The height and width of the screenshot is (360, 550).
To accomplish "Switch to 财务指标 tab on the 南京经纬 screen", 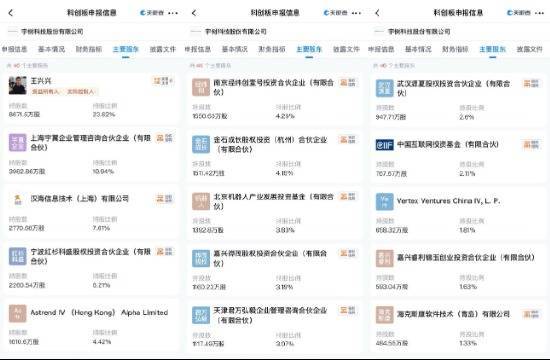I will coord(272,49).
